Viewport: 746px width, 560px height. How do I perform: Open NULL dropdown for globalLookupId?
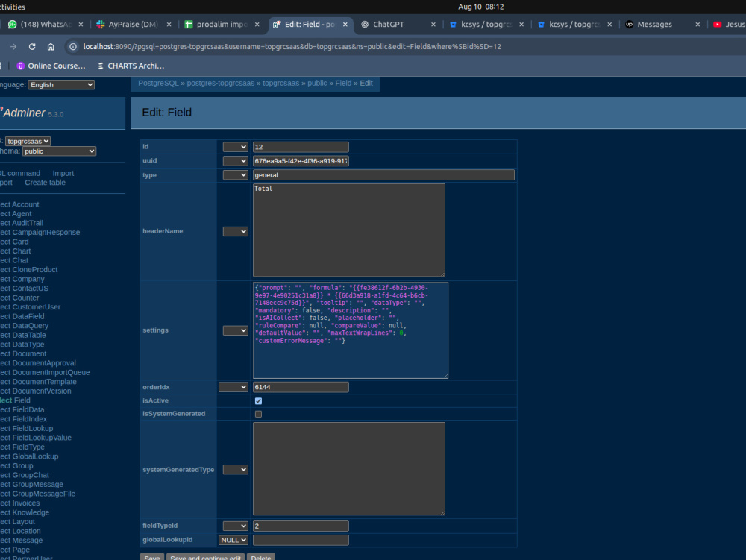233,540
